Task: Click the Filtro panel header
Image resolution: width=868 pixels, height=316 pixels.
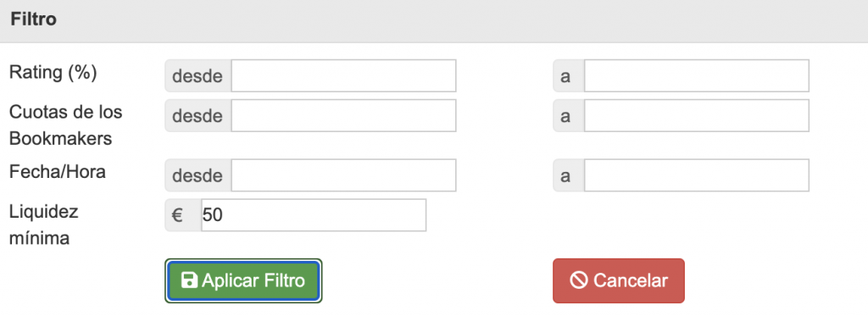Action: [x=434, y=20]
